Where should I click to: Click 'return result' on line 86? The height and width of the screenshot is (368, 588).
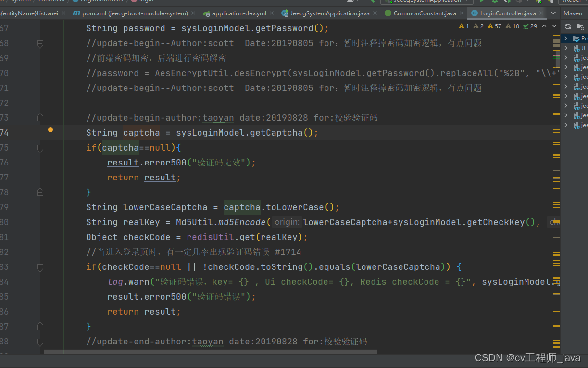[141, 312]
